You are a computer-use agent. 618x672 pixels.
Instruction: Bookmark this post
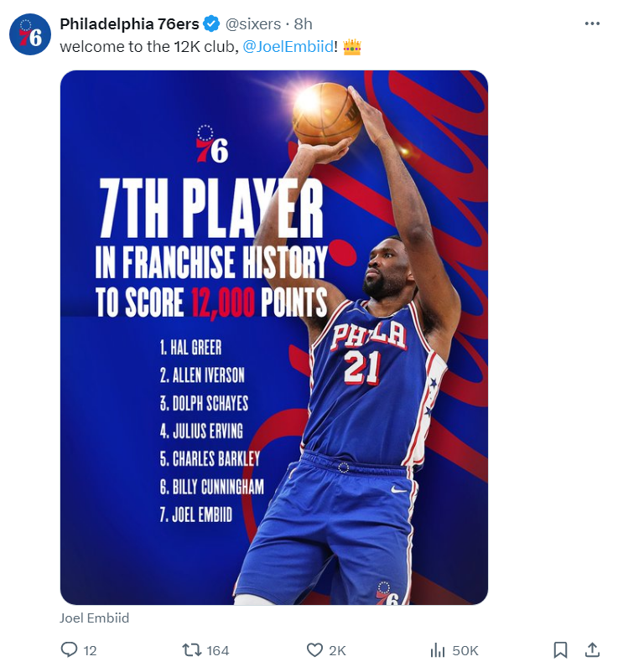click(x=560, y=650)
